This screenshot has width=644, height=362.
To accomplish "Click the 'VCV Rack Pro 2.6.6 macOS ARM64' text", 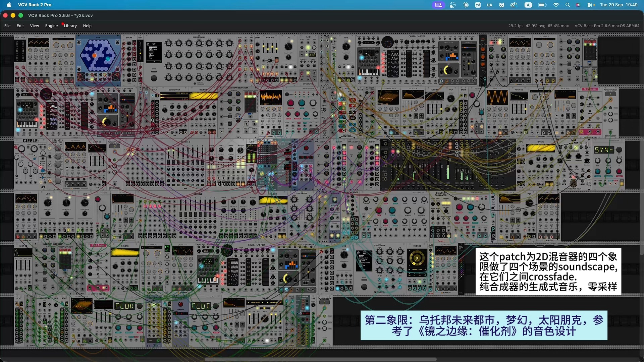I will [607, 26].
